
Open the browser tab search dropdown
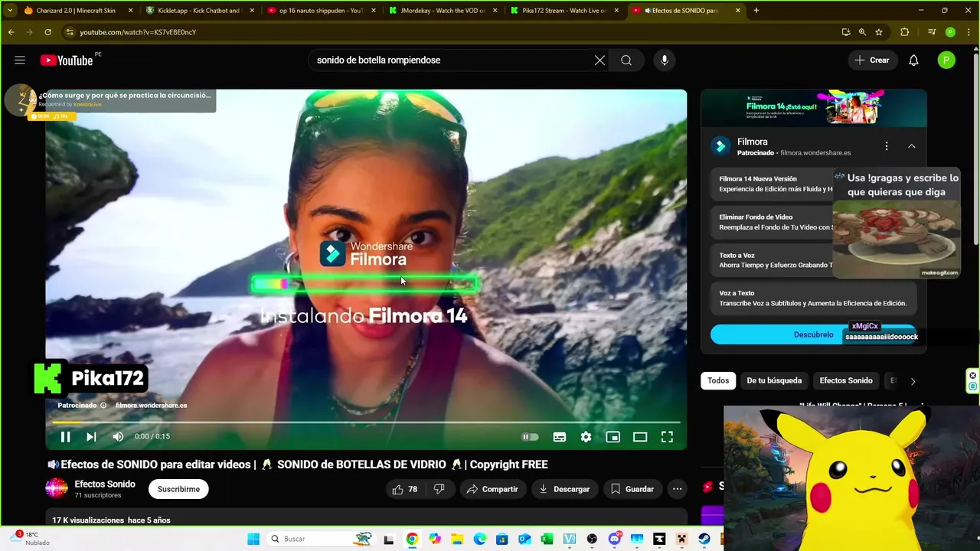pyautogui.click(x=10, y=11)
